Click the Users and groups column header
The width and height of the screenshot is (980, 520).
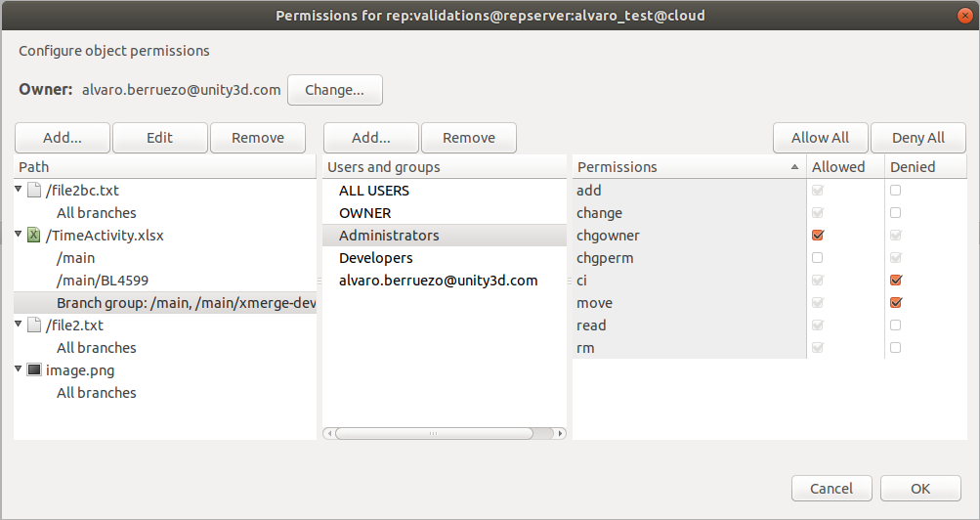point(445,167)
